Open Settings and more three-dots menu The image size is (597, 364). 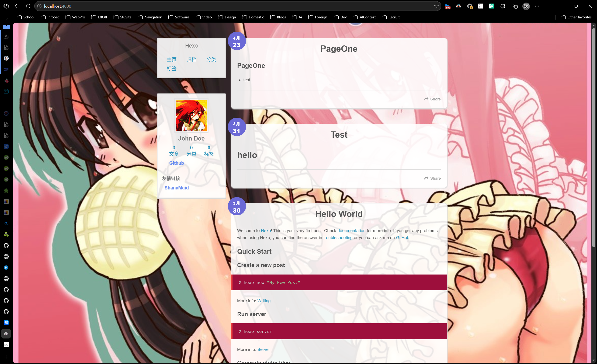point(537,6)
